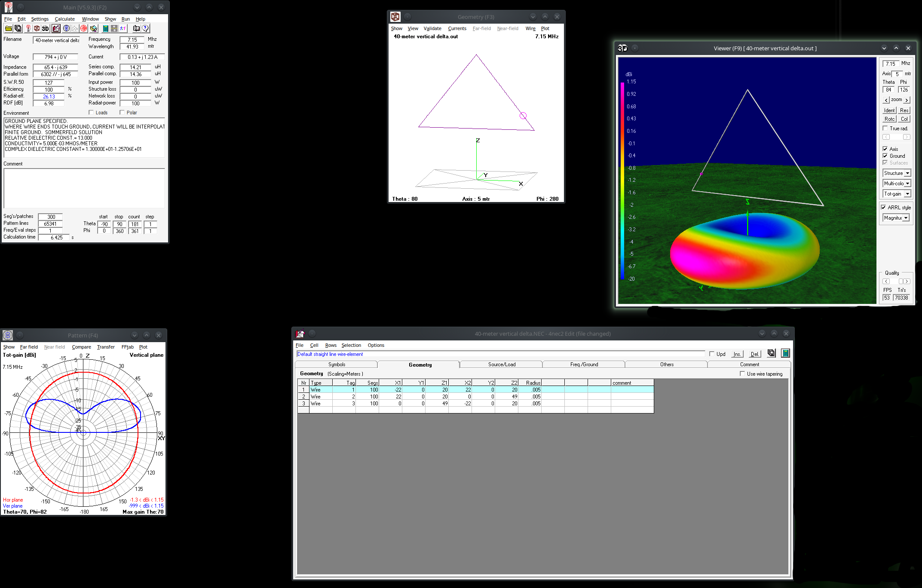The height and width of the screenshot is (588, 922).
Task: Switch to the Source/Load tab
Action: (502, 364)
